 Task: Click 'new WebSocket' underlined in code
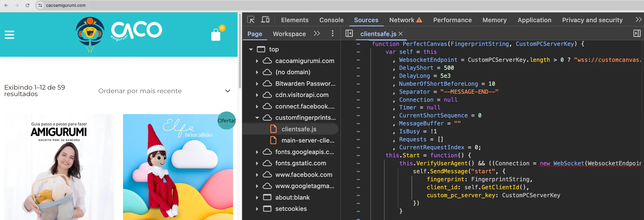pos(562,163)
